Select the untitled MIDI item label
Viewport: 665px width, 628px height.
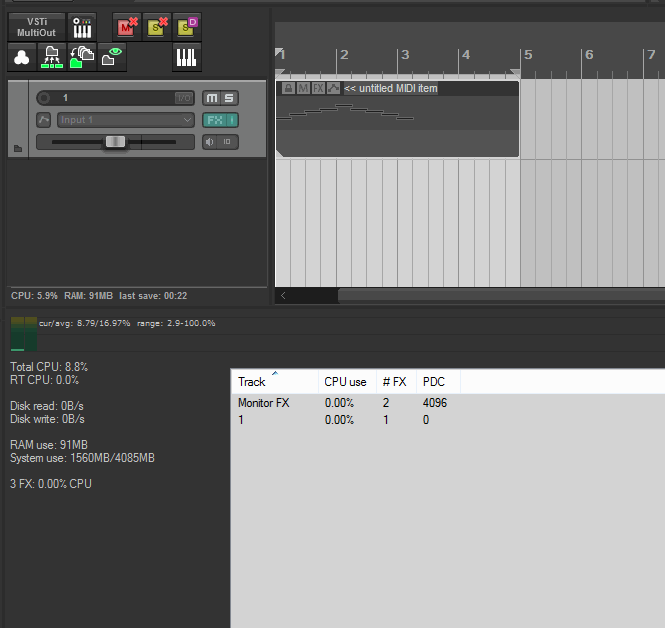[391, 88]
